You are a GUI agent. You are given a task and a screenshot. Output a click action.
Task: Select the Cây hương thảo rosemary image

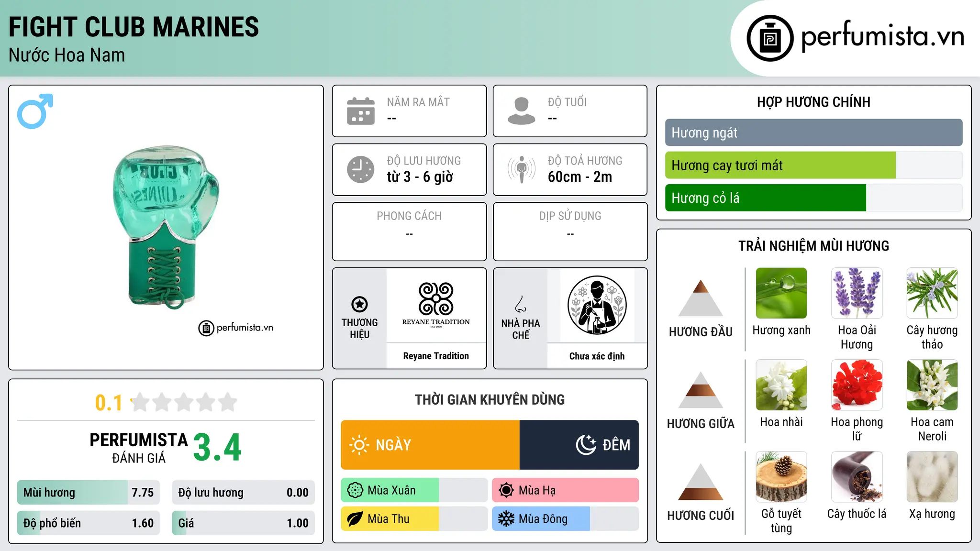point(932,293)
